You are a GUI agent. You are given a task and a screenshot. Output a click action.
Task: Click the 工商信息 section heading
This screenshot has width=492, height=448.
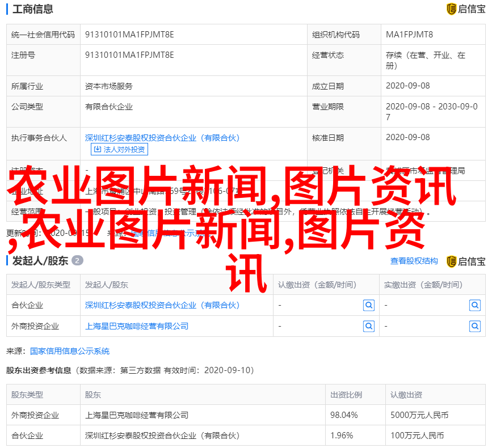pos(33,9)
